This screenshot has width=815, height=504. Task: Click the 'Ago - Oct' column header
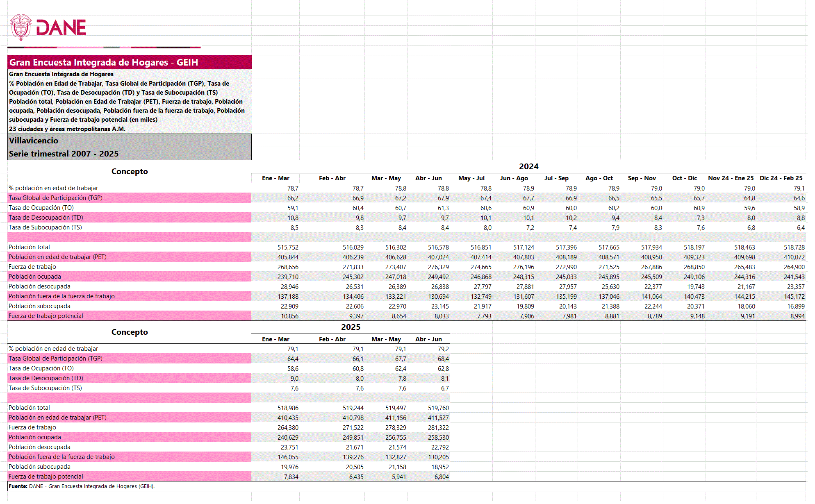(x=599, y=178)
